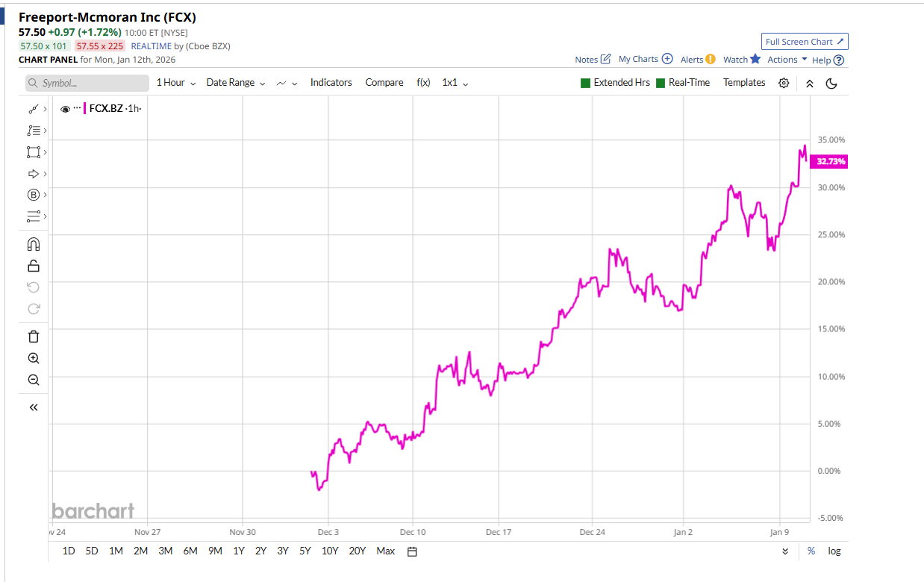Click the lock drawings icon
Screen dimensions: 924x582
(33, 266)
